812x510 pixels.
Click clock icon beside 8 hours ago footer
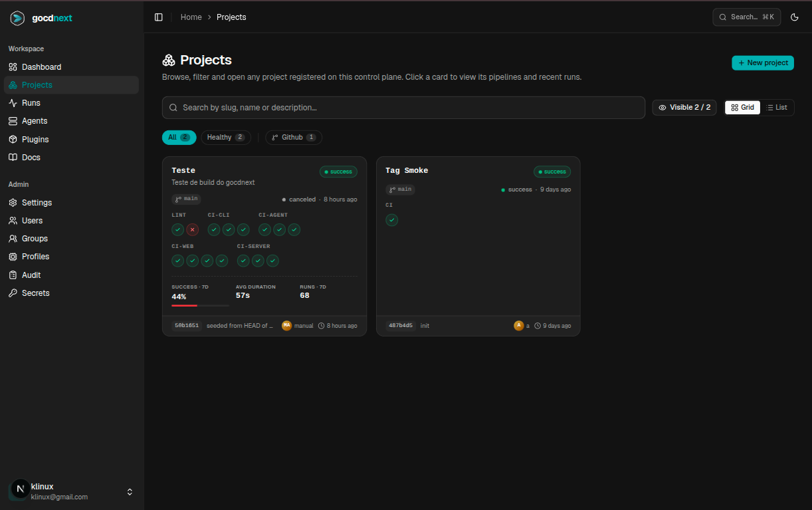tap(321, 326)
